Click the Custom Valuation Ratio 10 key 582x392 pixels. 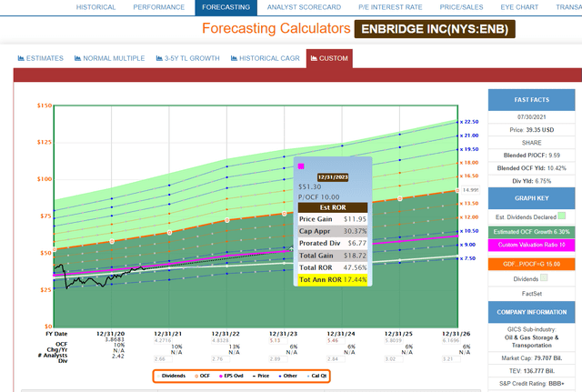[531, 245]
